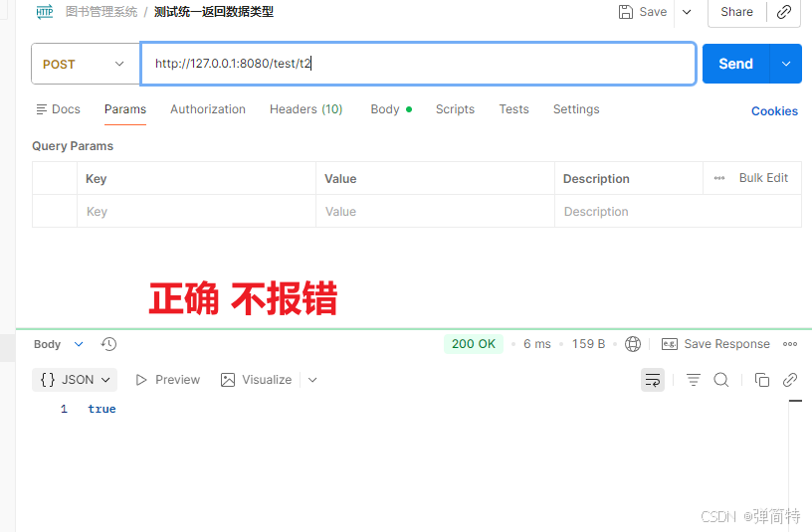This screenshot has height=532, width=812.
Task: Save the request with Save button
Action: [643, 12]
